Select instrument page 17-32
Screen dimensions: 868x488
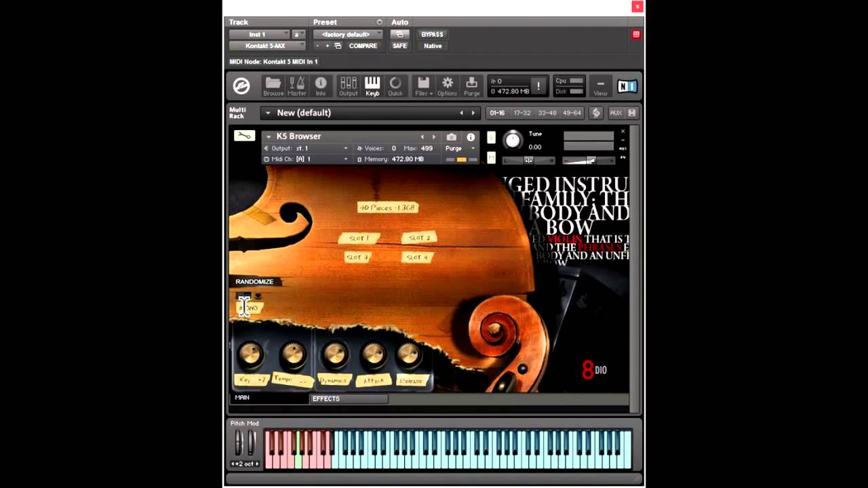click(x=522, y=113)
